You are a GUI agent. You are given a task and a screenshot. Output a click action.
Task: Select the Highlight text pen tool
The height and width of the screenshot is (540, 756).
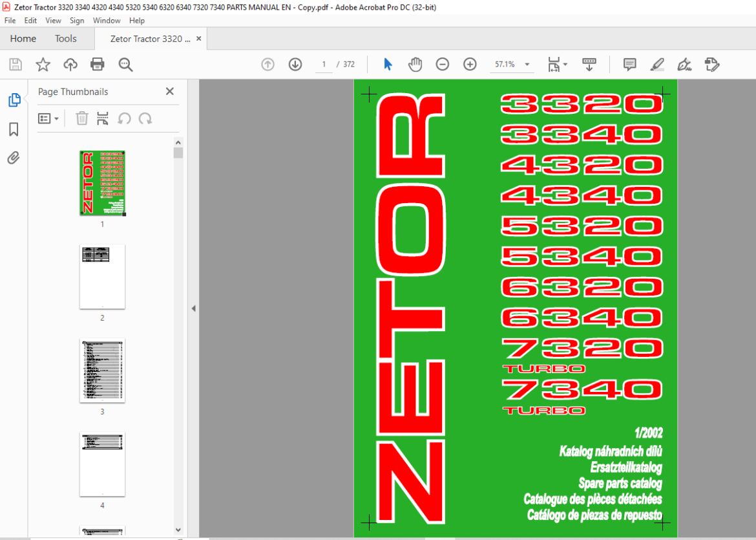tap(656, 64)
